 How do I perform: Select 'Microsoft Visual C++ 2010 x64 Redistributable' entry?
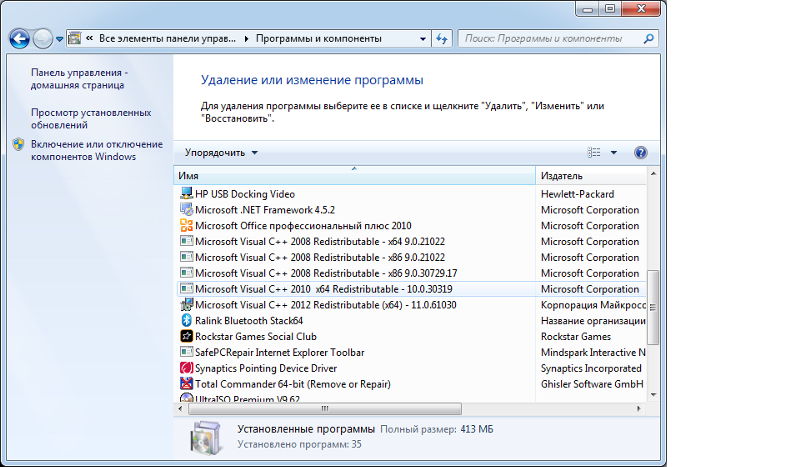[323, 289]
